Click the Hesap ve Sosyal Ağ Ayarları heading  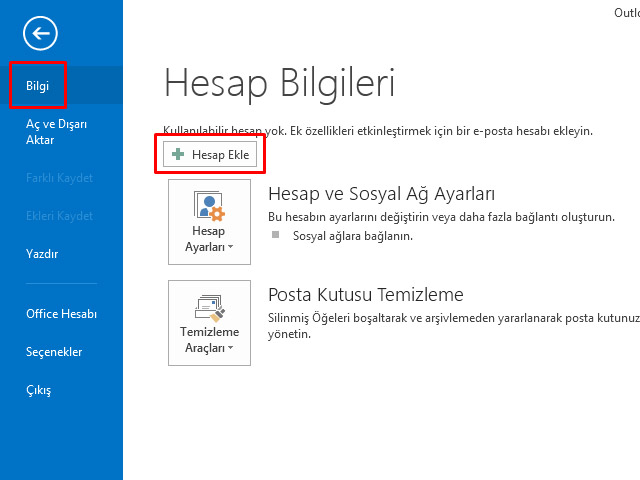tap(382, 193)
